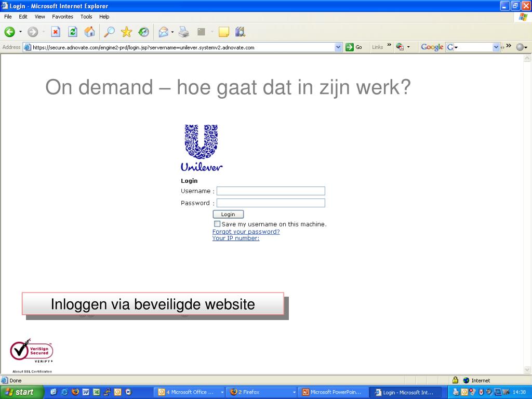Screen dimensions: 532x399
Task: Refresh the page with the Refresh icon
Action: [x=73, y=32]
